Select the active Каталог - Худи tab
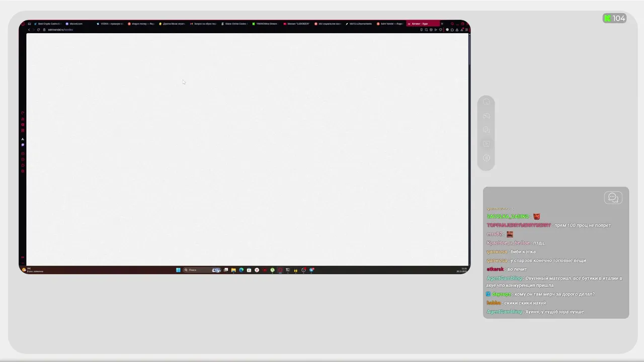Image resolution: width=644 pixels, height=362 pixels. 423,24
